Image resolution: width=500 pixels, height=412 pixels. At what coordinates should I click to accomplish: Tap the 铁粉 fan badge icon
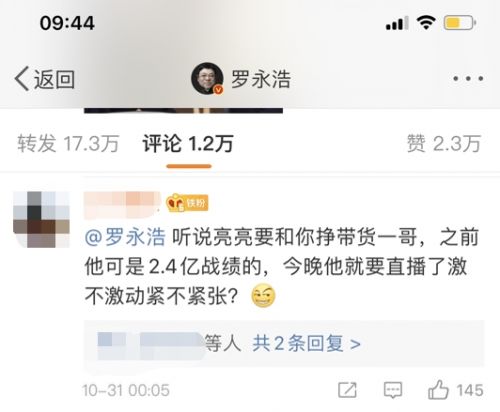coord(187,202)
